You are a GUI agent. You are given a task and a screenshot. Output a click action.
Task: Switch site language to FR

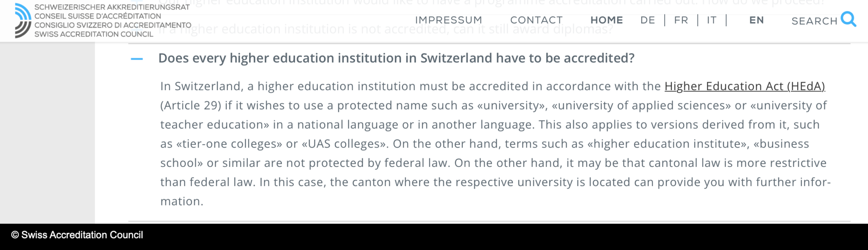(x=681, y=20)
